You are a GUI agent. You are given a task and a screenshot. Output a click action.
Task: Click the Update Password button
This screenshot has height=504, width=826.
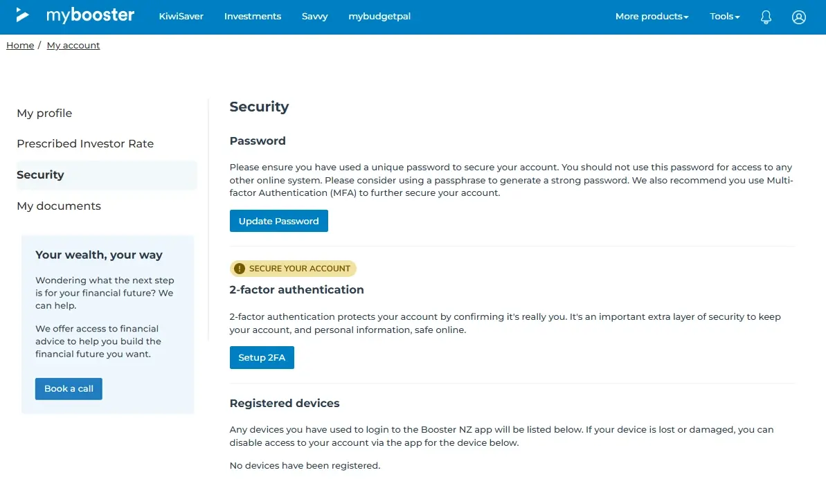(278, 221)
